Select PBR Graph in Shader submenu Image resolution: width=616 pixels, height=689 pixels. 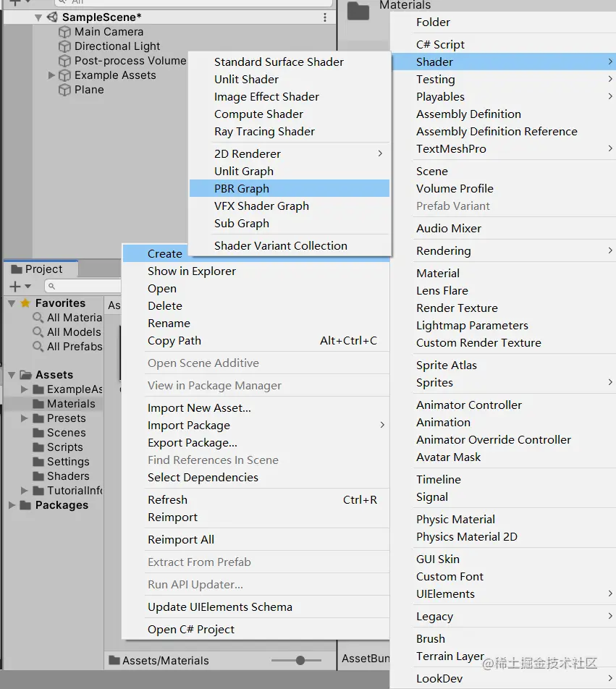click(x=290, y=188)
